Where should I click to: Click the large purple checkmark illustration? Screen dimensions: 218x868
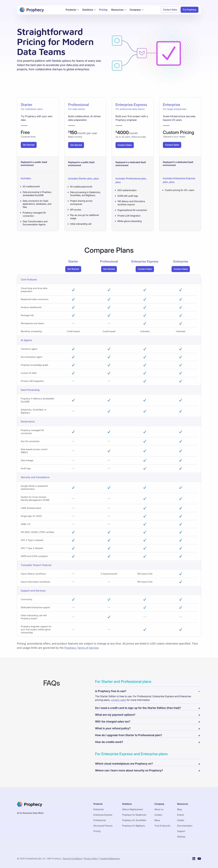point(168,53)
